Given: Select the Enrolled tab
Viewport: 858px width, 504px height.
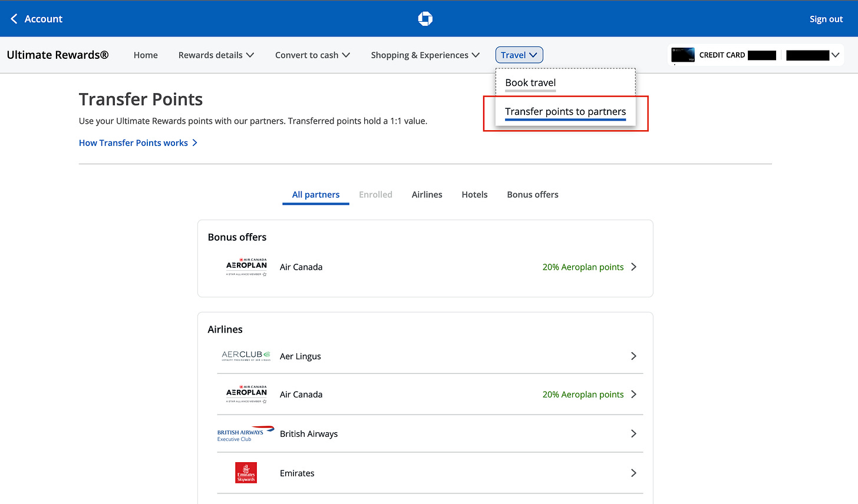Looking at the screenshot, I should (x=375, y=195).
